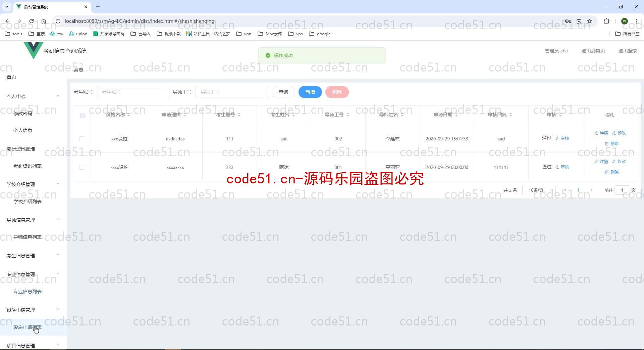Viewport: 644px width, 350px height.
Task: Open 导师信息列表 in the sidebar
Action: [x=28, y=237]
